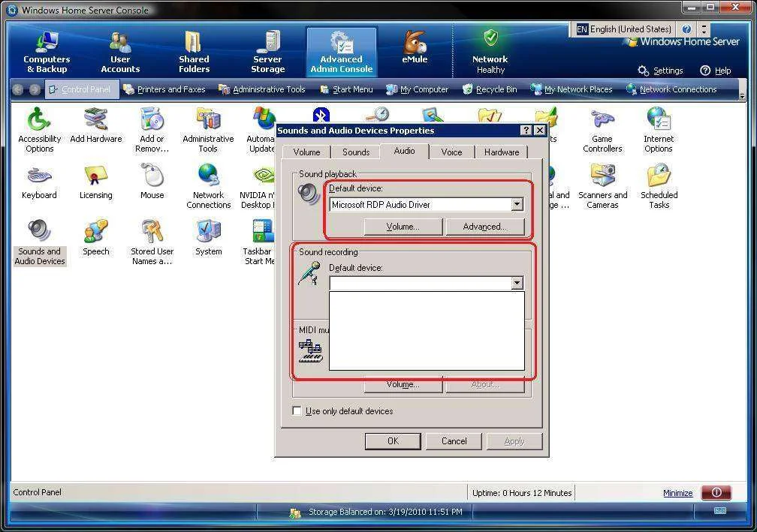Image resolution: width=757 pixels, height=532 pixels.
Task: Open Recycle Bin toolbar item
Action: click(490, 89)
